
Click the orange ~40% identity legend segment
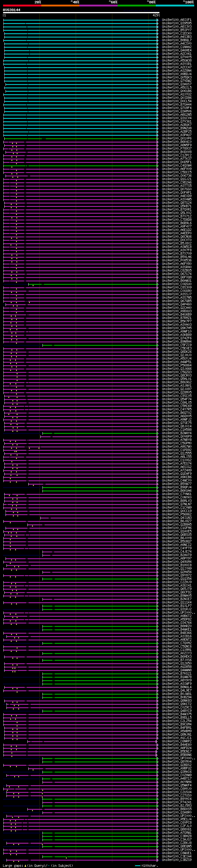pos(60,6)
